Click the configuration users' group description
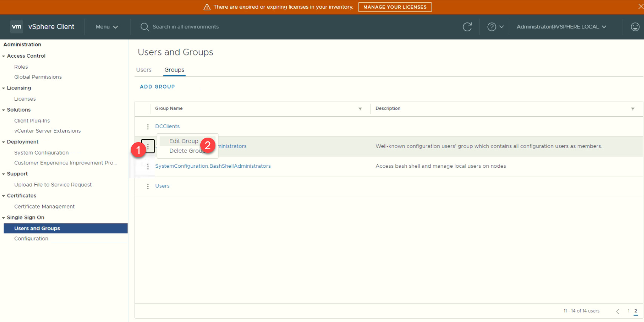This screenshot has height=322, width=644. (x=489, y=146)
